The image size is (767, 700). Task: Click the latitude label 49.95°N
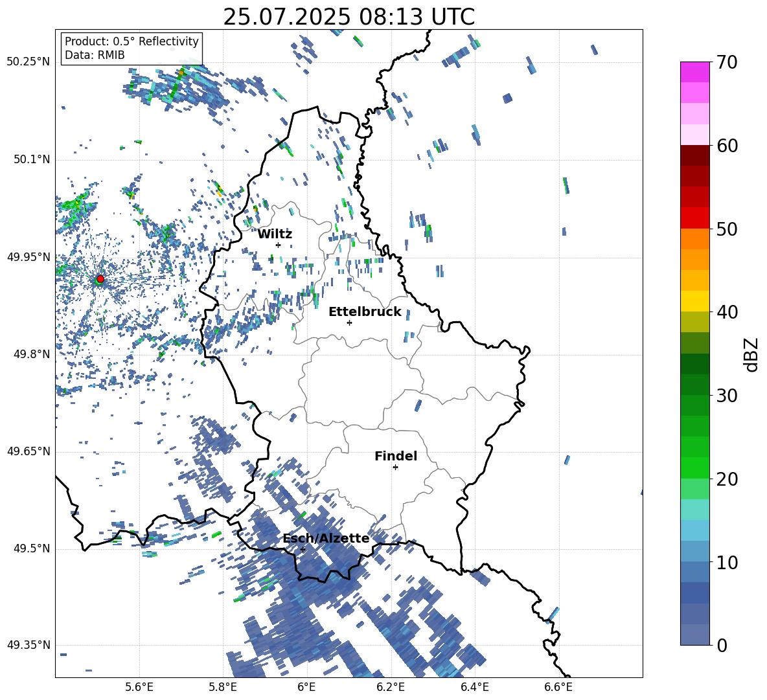[29, 257]
